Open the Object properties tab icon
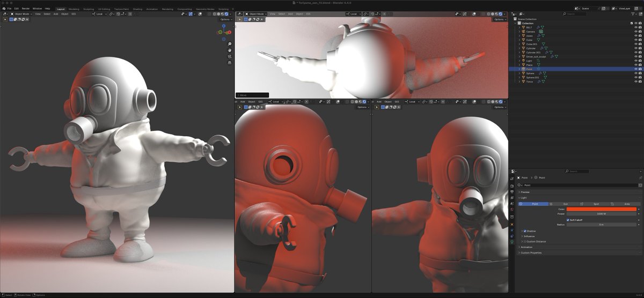644x298 pixels. 511,223
